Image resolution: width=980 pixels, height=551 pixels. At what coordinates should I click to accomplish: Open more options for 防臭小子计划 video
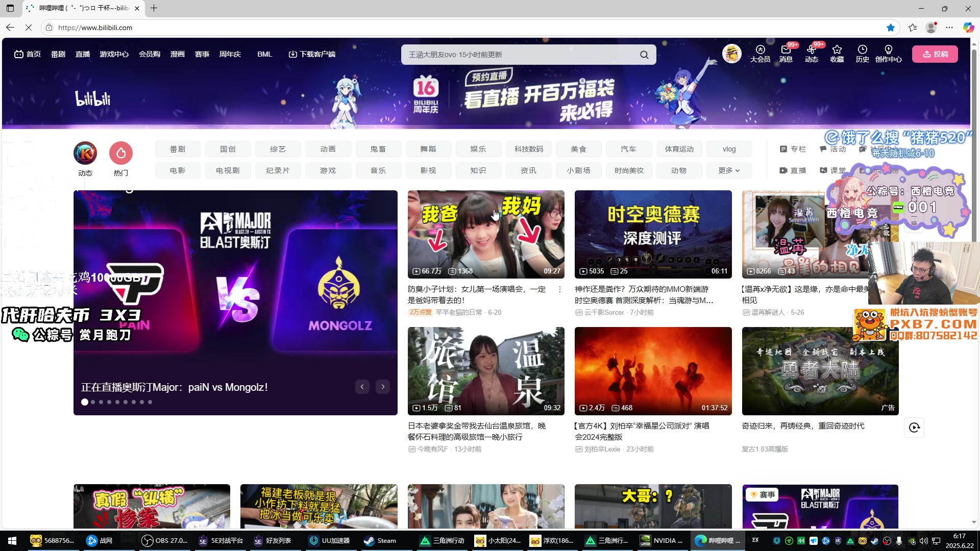559,289
